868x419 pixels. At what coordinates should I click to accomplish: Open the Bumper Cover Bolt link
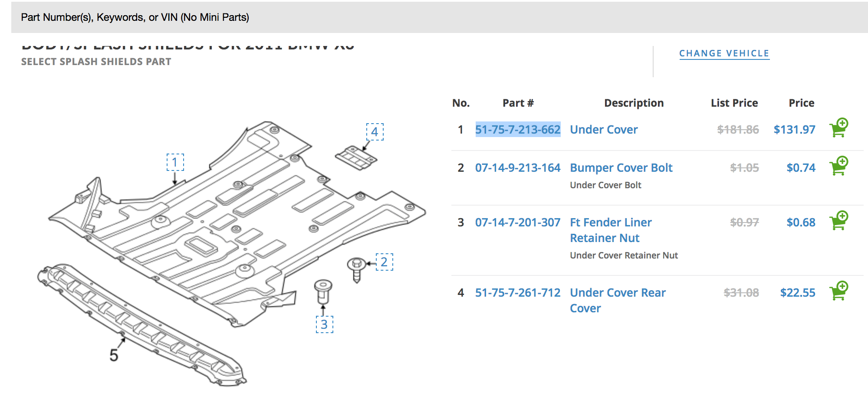tap(621, 167)
